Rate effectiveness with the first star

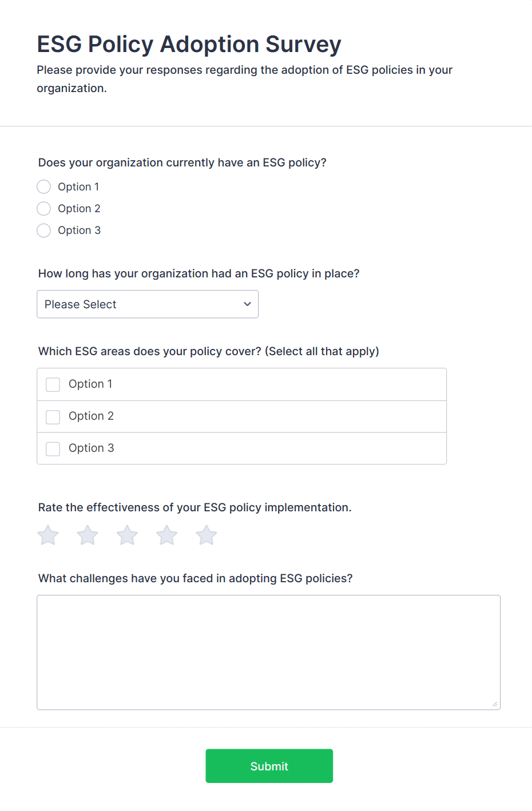point(48,536)
